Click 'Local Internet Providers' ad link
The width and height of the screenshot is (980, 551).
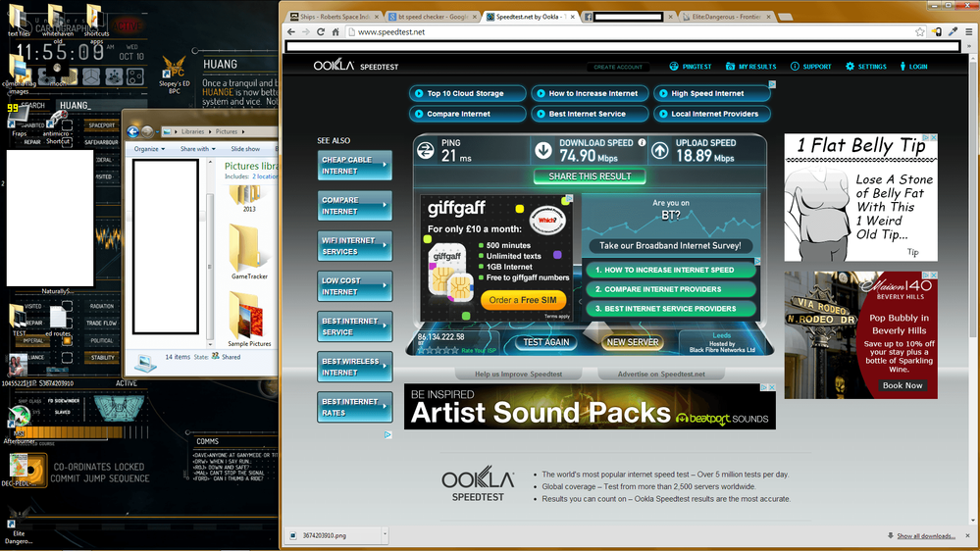[712, 114]
